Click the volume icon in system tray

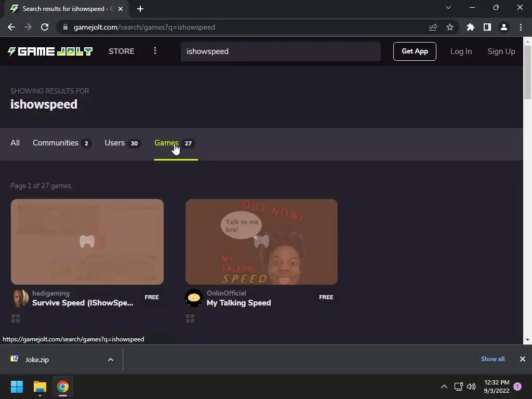pyautogui.click(x=471, y=387)
